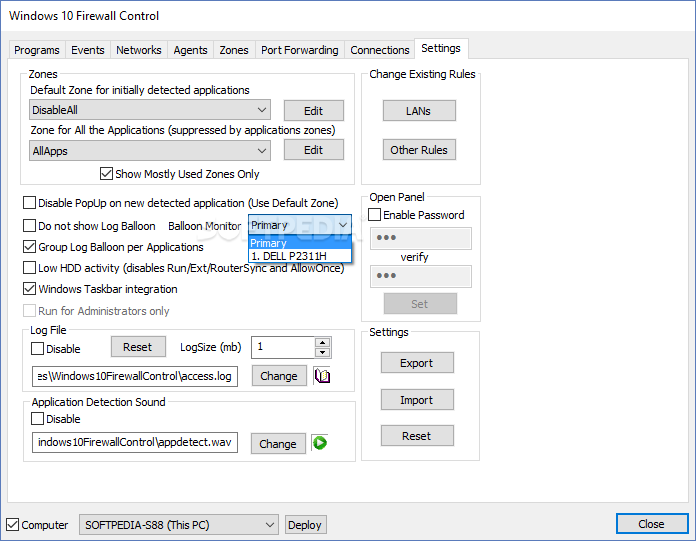This screenshot has width=696, height=541.
Task: Switch to the Programs tab
Action: point(37,50)
